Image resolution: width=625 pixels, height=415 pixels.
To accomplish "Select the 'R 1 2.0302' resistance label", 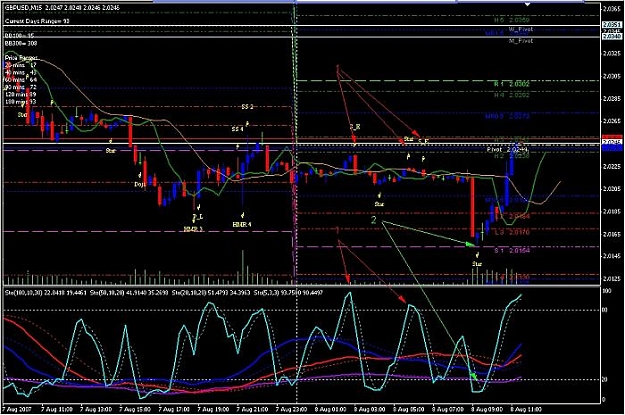I will [x=512, y=84].
